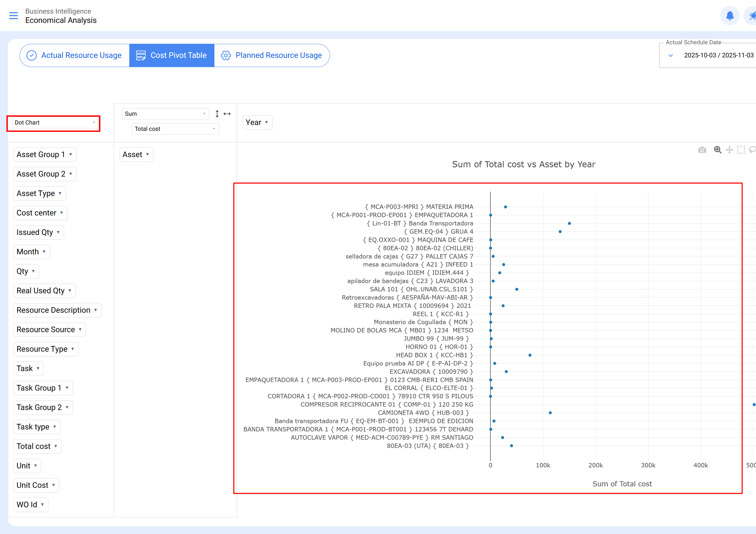This screenshot has width=756, height=534.
Task: Open the hamburger navigation menu
Action: 14,16
